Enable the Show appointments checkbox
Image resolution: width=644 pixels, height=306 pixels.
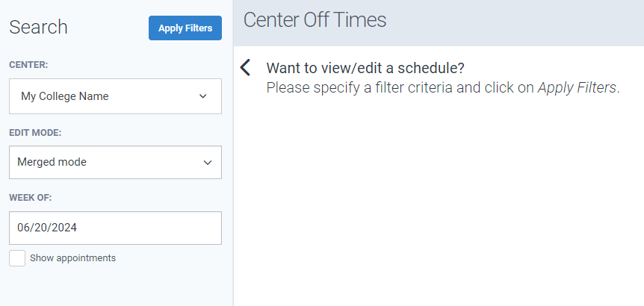tap(17, 258)
